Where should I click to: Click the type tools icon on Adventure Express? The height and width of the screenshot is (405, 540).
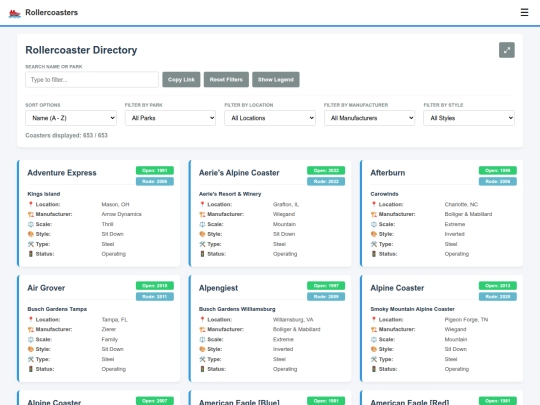(31, 244)
